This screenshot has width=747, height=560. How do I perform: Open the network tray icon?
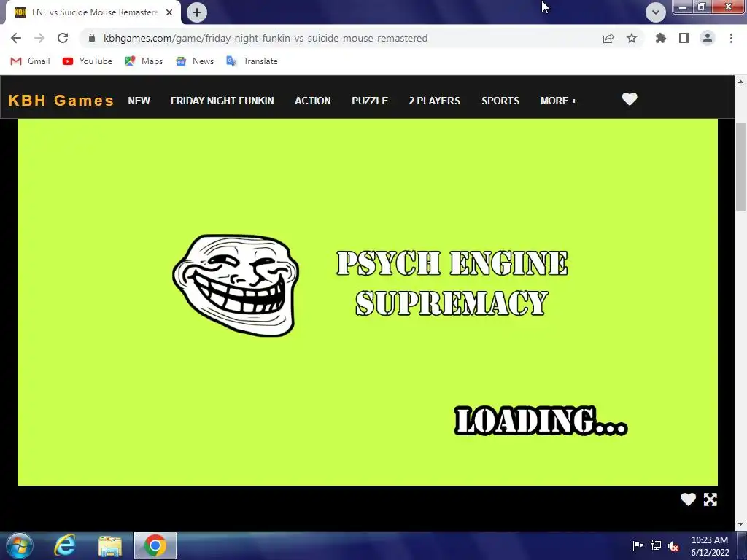(x=656, y=545)
